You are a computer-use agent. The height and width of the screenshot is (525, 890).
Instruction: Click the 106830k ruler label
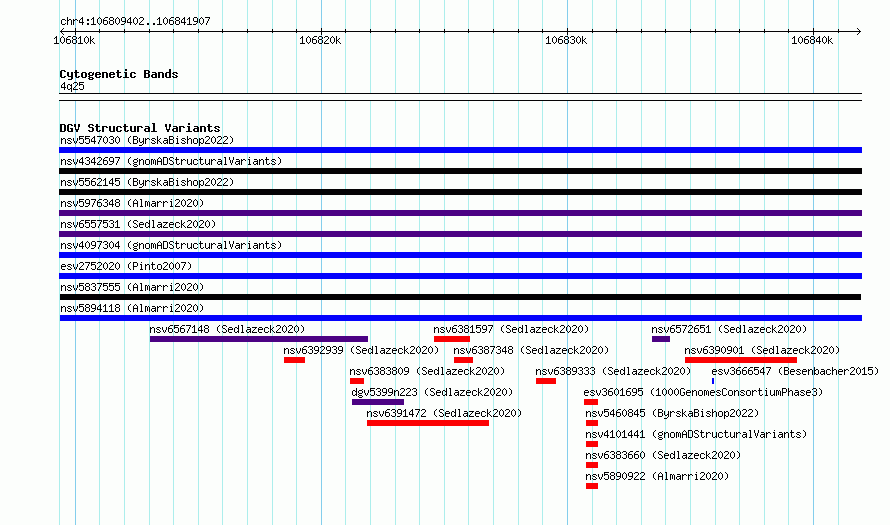tap(566, 40)
